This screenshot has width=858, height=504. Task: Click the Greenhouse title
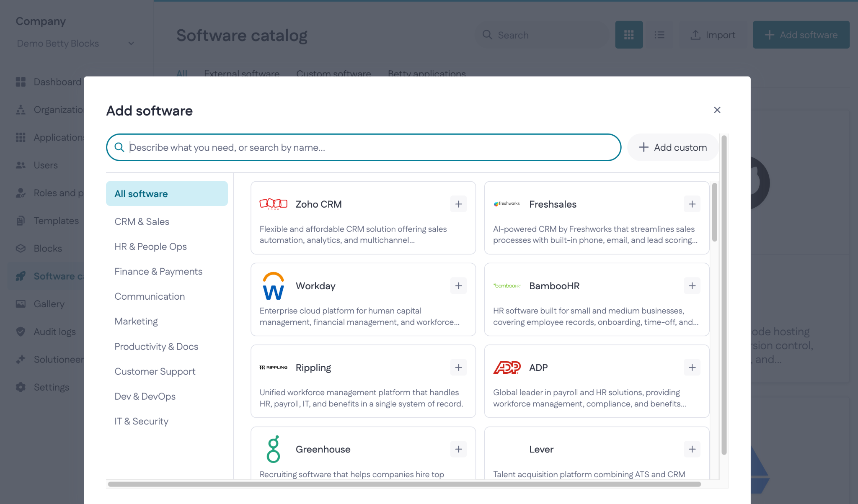click(323, 449)
